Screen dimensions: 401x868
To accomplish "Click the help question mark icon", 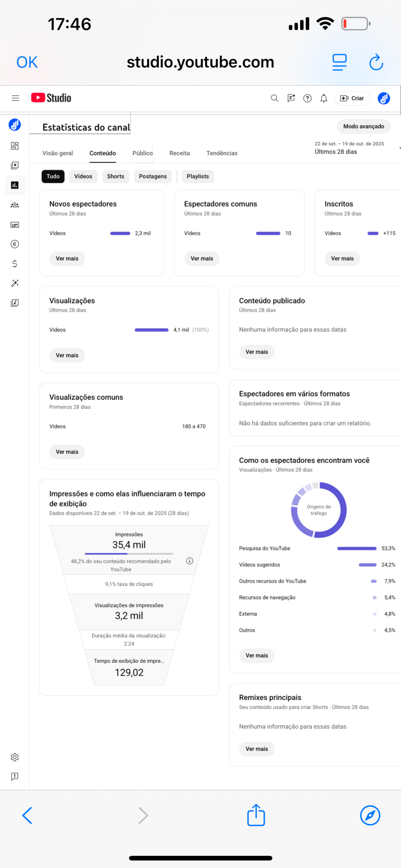I will [307, 98].
